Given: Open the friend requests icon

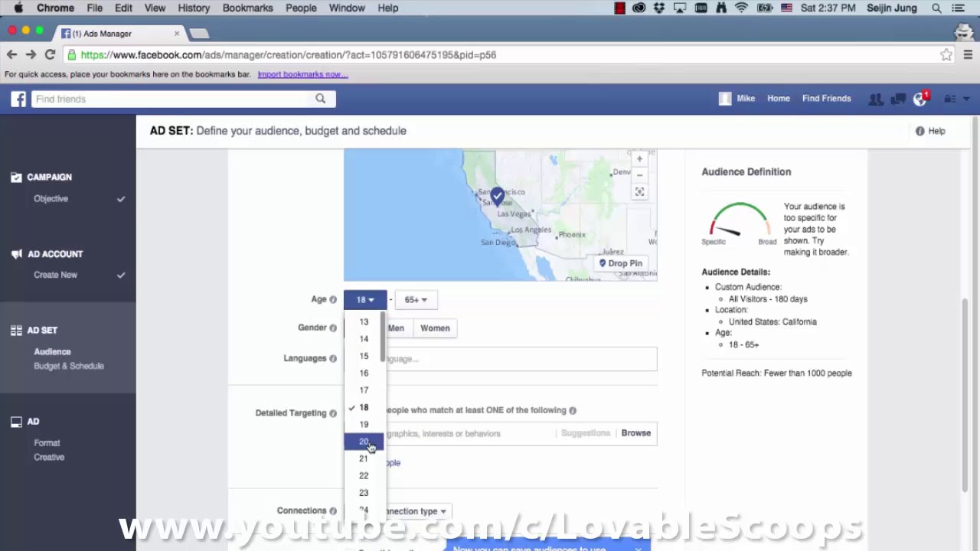Looking at the screenshot, I should tap(876, 99).
